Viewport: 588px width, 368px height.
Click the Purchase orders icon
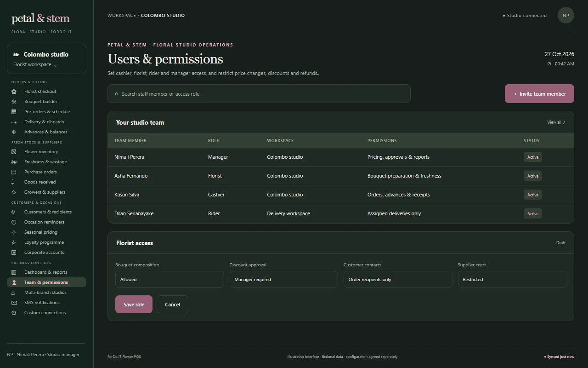[x=14, y=172]
